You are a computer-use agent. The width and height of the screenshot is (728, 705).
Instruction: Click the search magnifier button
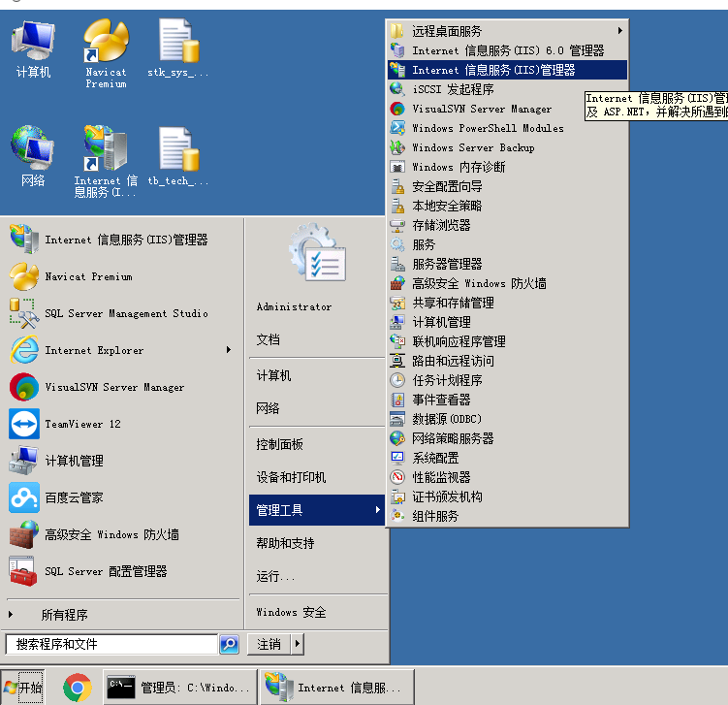[229, 644]
